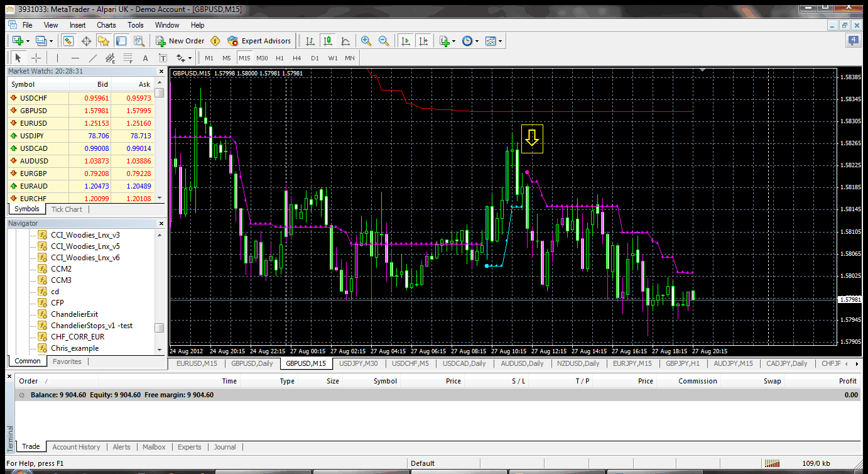Toggle the Market Watch window icon

68,41
